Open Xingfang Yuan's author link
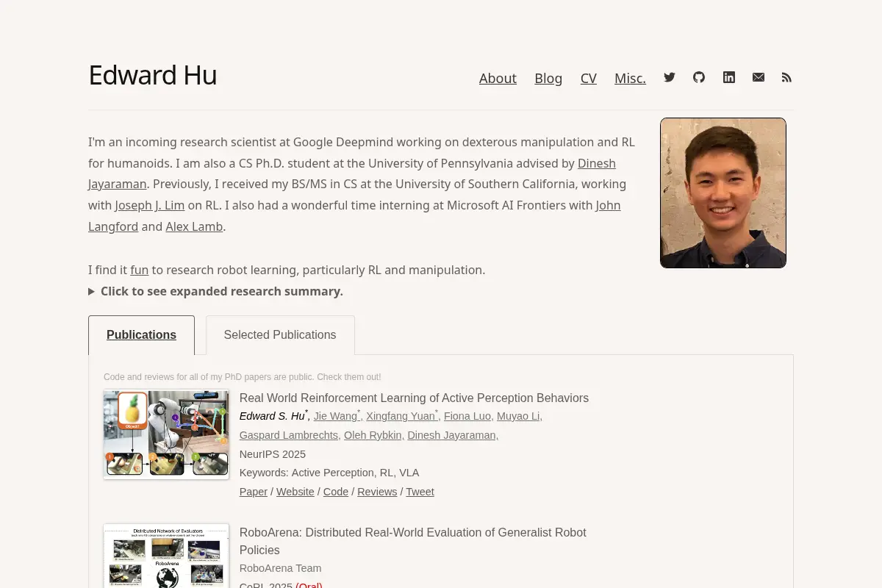Screen dimensions: 882x588 pos(401,416)
